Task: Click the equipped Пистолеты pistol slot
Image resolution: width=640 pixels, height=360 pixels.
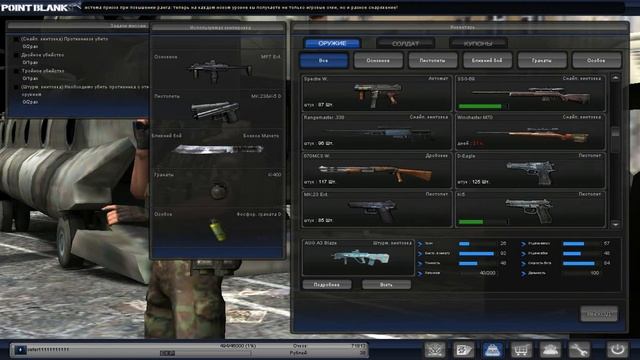Action: point(218,110)
